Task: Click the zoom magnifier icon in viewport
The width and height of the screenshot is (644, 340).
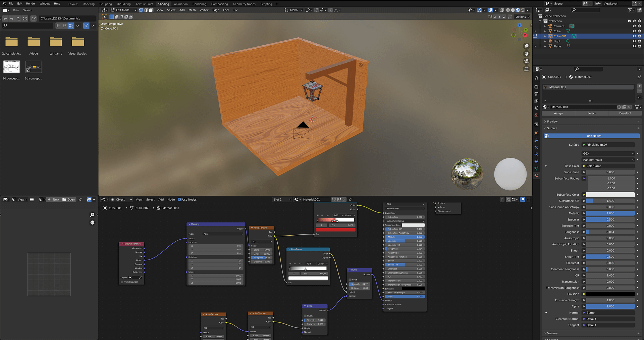Action: [526, 46]
